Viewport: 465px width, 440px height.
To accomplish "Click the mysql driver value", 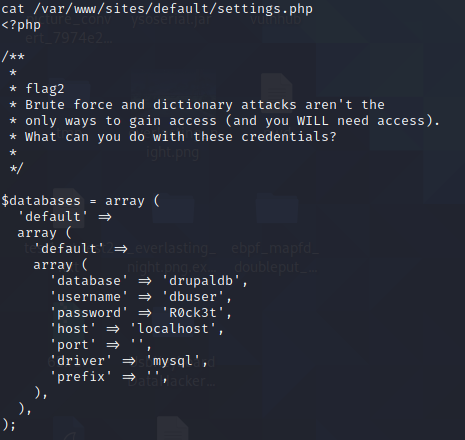I will point(173,361).
